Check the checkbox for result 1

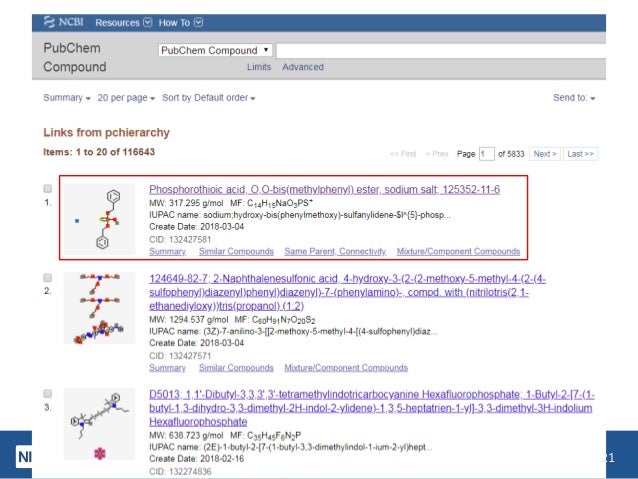tap(48, 188)
